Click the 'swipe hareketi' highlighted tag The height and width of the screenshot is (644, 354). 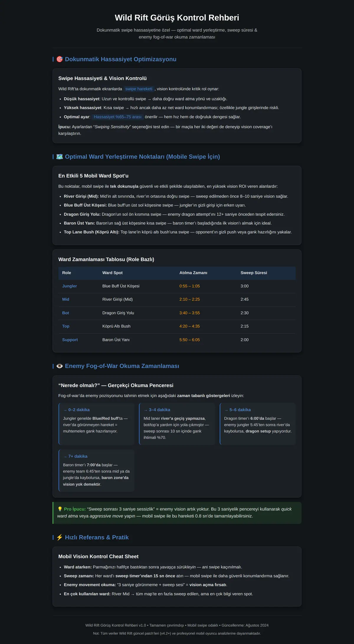point(139,89)
